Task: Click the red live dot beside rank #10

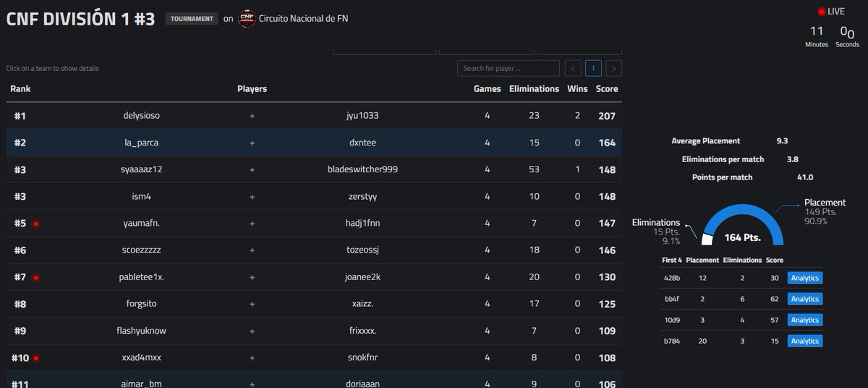Action: point(35,358)
